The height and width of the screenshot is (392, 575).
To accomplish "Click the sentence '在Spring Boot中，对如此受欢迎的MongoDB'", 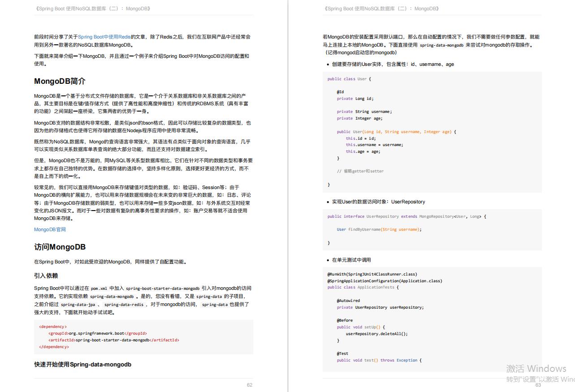I will tap(110, 262).
